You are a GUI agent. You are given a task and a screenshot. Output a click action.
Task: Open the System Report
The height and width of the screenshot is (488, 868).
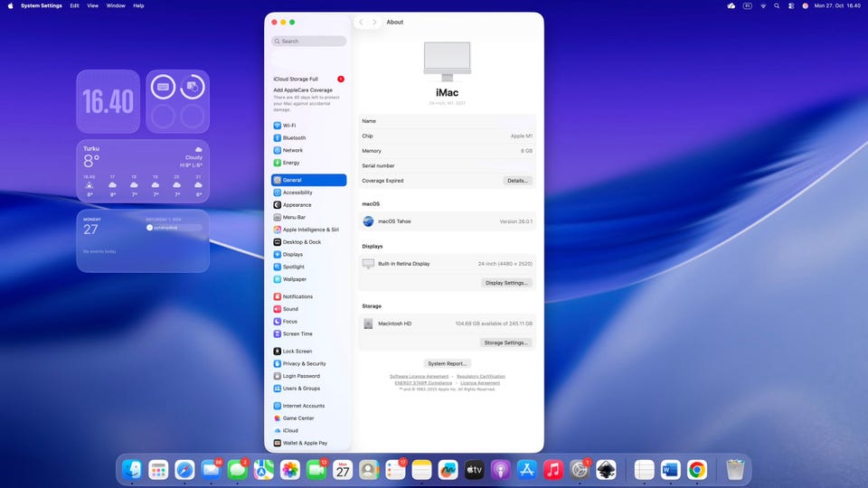tap(448, 363)
